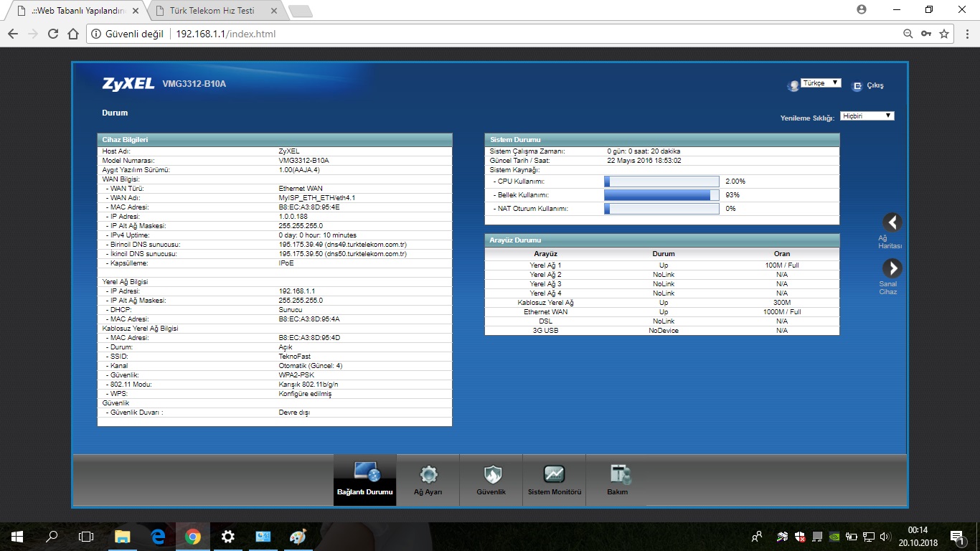Screen dimensions: 980x551
Task: Click the Sanal Cihaz label
Action: [888, 288]
